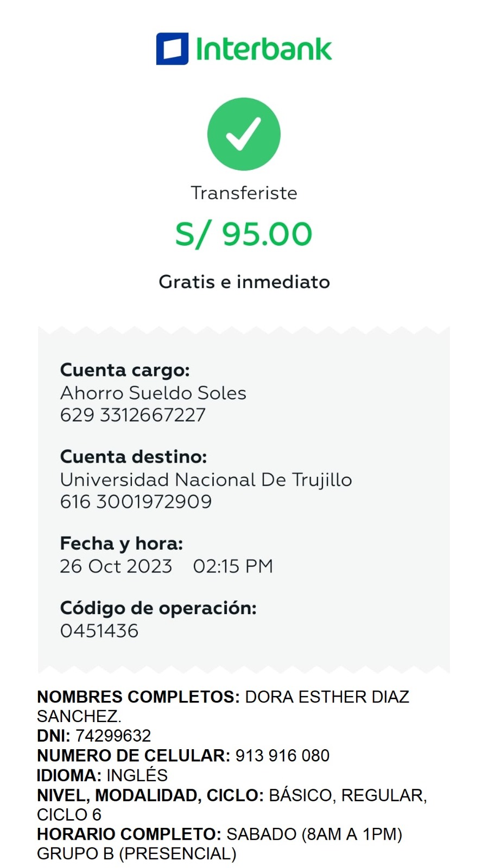Click the Interbank brand name text
The width and height of the screenshot is (488, 868).
pos(264,49)
